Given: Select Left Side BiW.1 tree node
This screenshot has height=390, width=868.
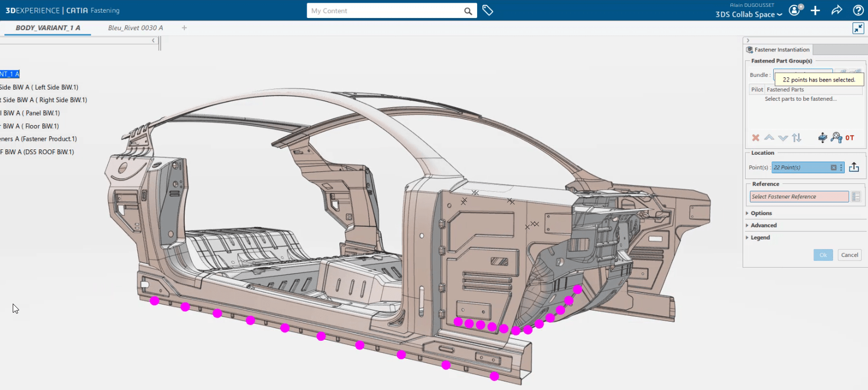Looking at the screenshot, I should tap(39, 87).
